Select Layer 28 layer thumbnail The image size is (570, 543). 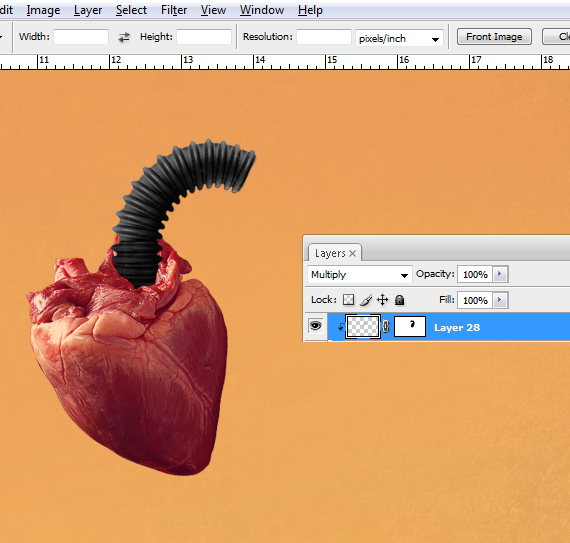click(363, 327)
